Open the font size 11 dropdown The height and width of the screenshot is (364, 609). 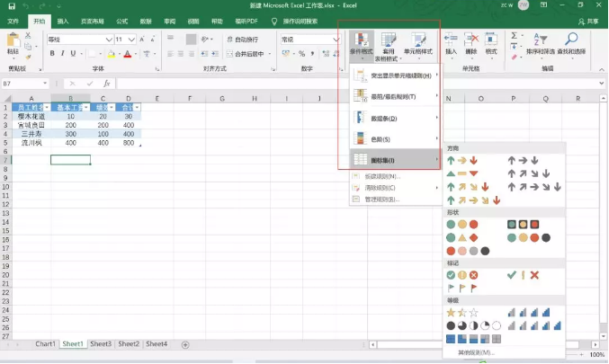pyautogui.click(x=131, y=40)
